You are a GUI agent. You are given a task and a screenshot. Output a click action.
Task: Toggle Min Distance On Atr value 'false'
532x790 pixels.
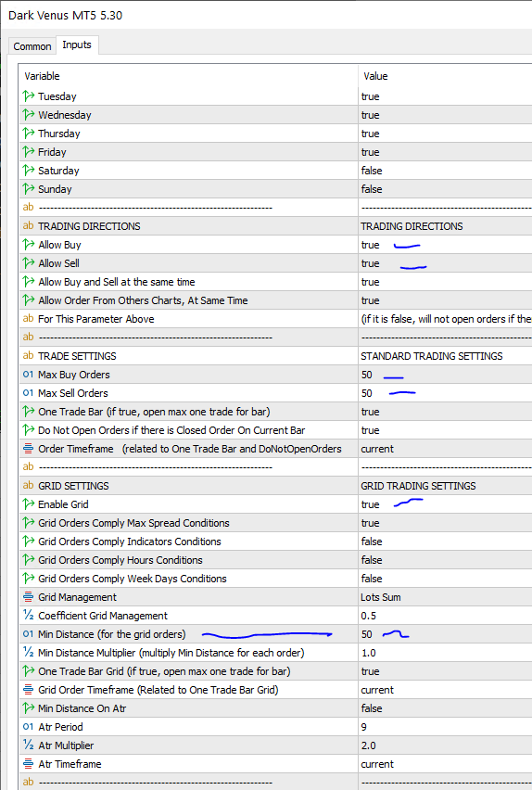(372, 708)
